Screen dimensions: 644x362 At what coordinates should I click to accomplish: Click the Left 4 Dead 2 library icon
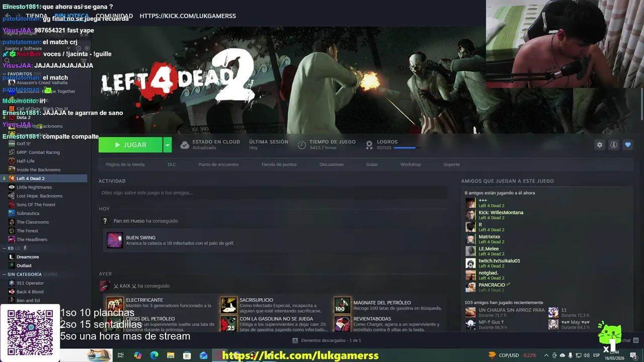pos(12,178)
